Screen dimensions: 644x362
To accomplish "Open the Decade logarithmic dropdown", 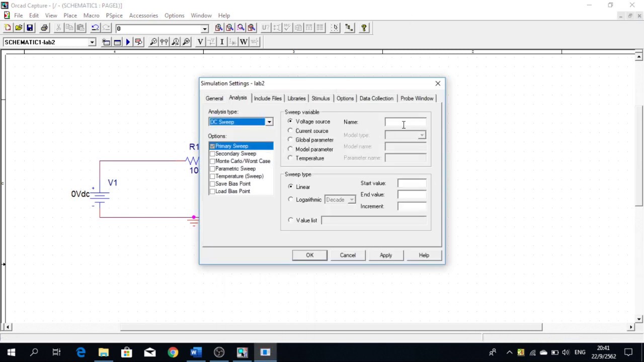I will [352, 200].
